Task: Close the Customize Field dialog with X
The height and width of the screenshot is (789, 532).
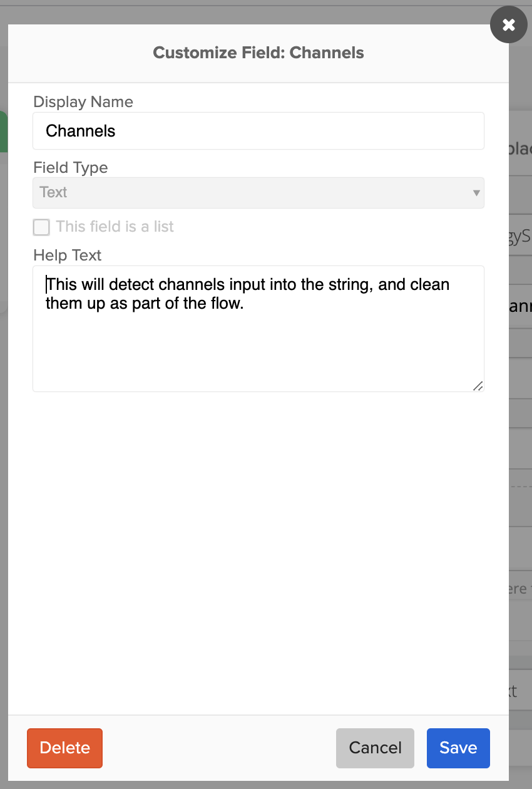Action: 509,24
